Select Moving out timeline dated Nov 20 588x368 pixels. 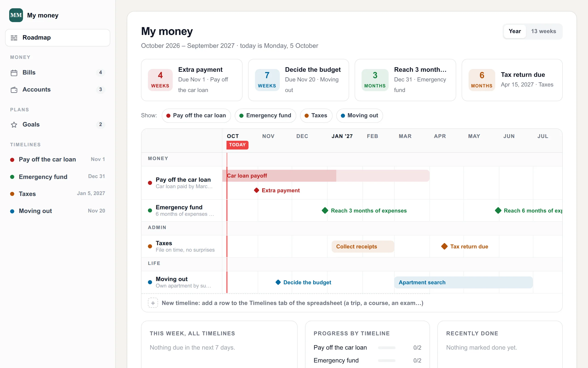[x=58, y=211]
